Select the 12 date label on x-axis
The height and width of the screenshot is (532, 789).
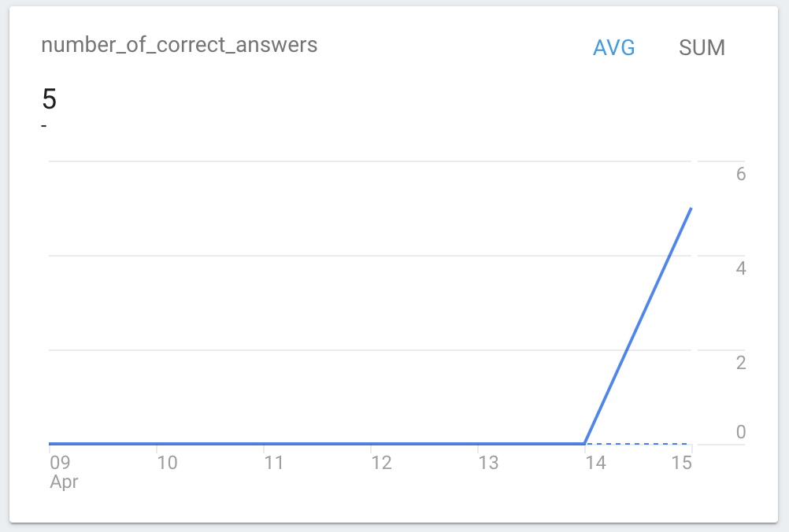pos(381,463)
